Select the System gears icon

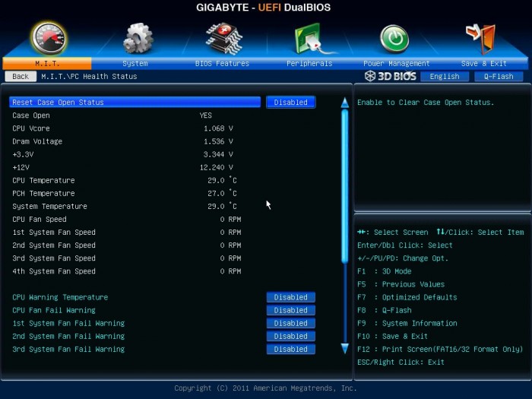pyautogui.click(x=138, y=38)
